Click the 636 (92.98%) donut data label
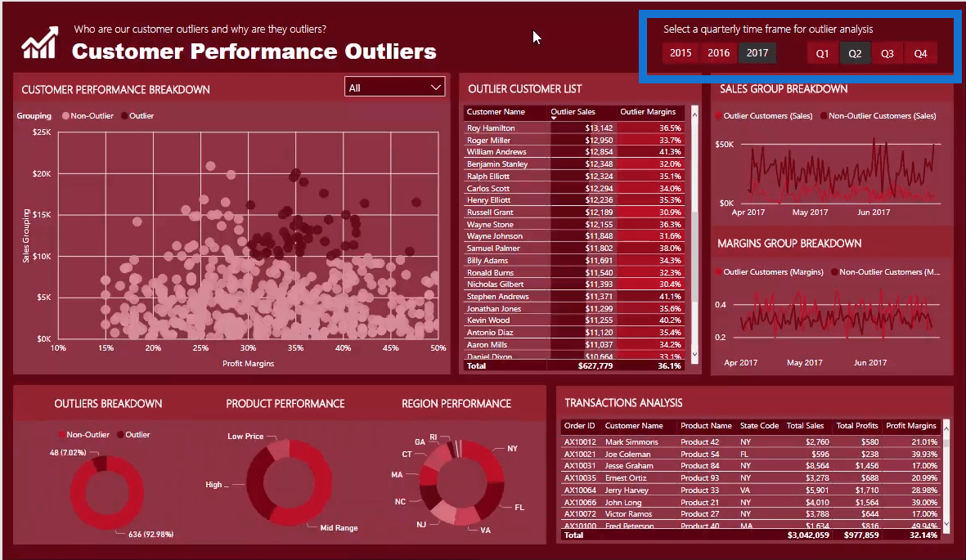The height and width of the screenshot is (560, 966). 151,534
